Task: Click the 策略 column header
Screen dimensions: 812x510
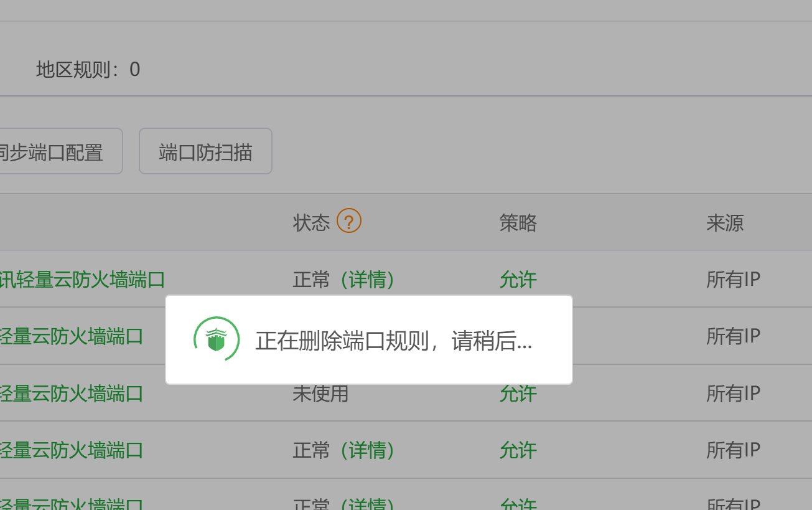Action: [518, 222]
